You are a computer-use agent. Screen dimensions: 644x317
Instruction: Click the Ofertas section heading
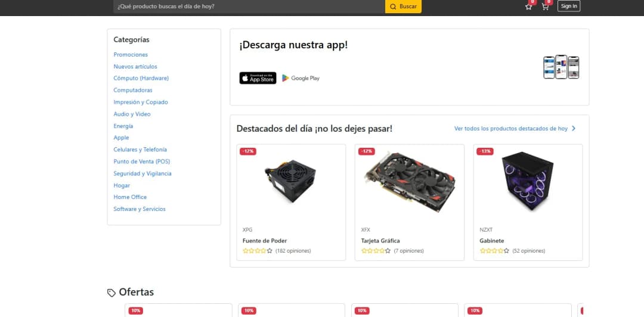point(137,293)
